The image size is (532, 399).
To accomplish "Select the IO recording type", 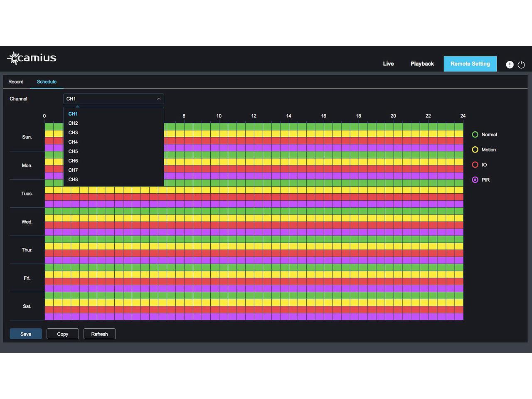I will point(475,165).
